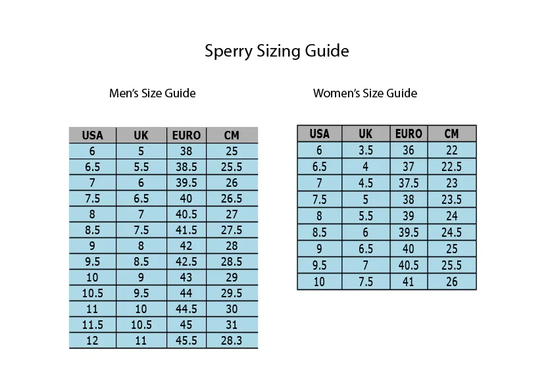550x392 pixels.
Task: Click the women's table CM column header
Action: (x=452, y=134)
